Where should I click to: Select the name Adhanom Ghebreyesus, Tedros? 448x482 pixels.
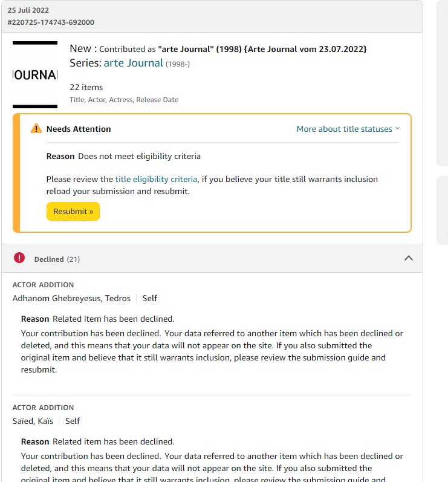71,298
